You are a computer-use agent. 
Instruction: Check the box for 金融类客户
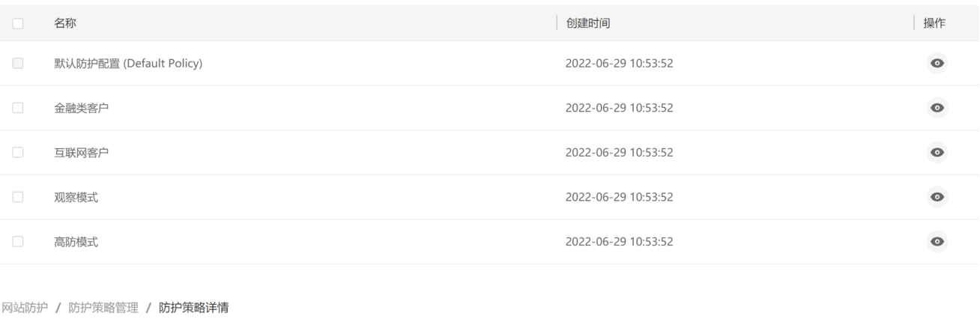coord(18,108)
